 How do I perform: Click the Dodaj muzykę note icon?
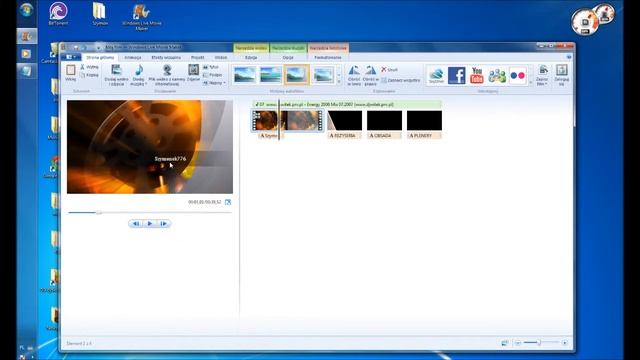(x=139, y=70)
